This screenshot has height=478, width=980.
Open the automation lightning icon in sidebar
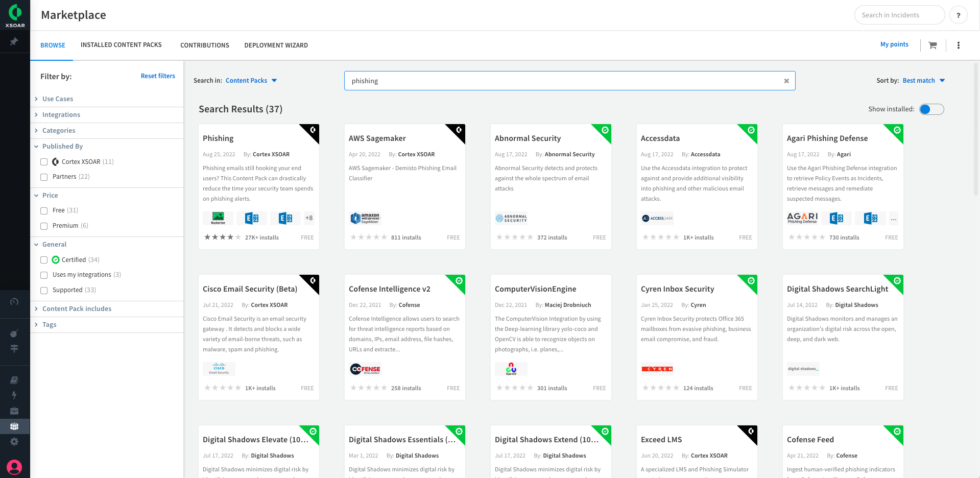point(14,395)
